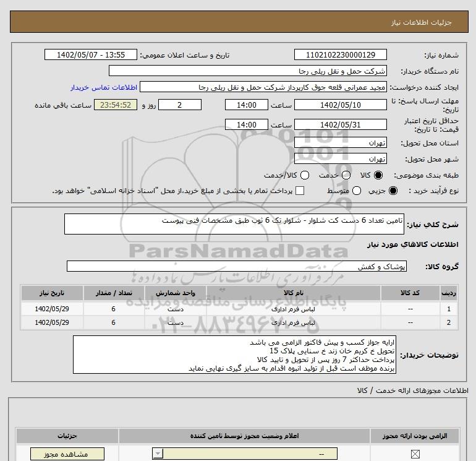Click column header کد کالا
The image size is (476, 461).
click(x=410, y=293)
